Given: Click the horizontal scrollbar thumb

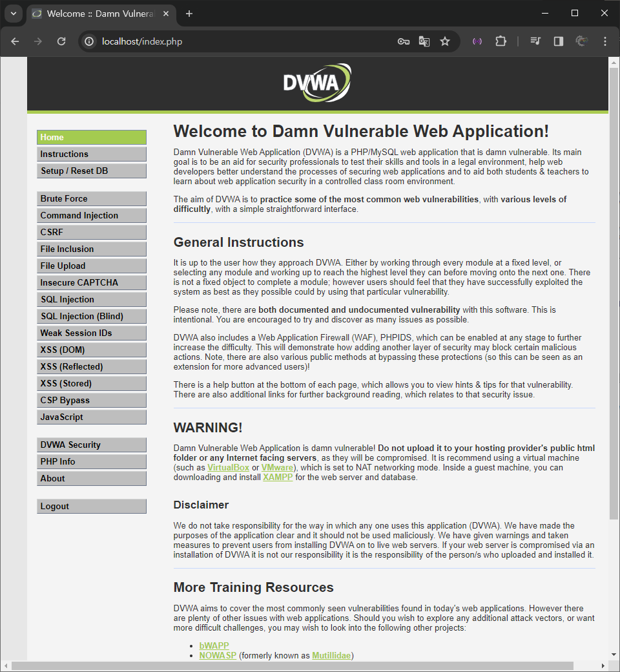Looking at the screenshot, I should click(292, 666).
